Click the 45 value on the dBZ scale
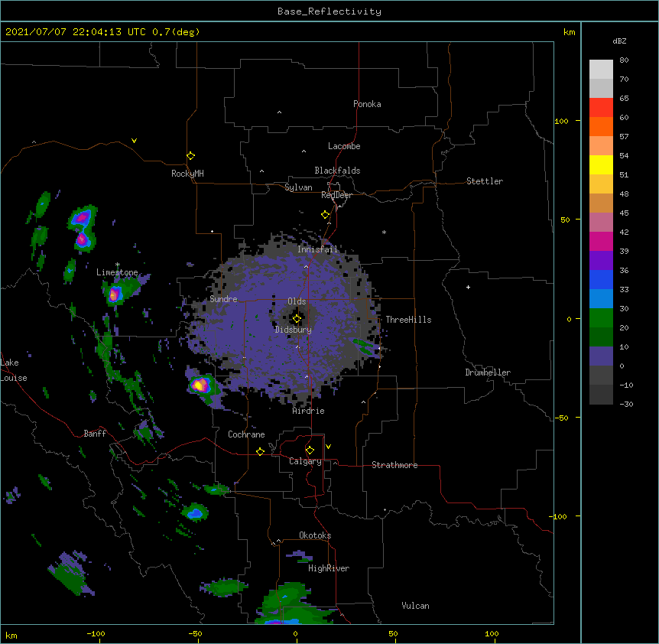The height and width of the screenshot is (644, 659). [x=624, y=213]
